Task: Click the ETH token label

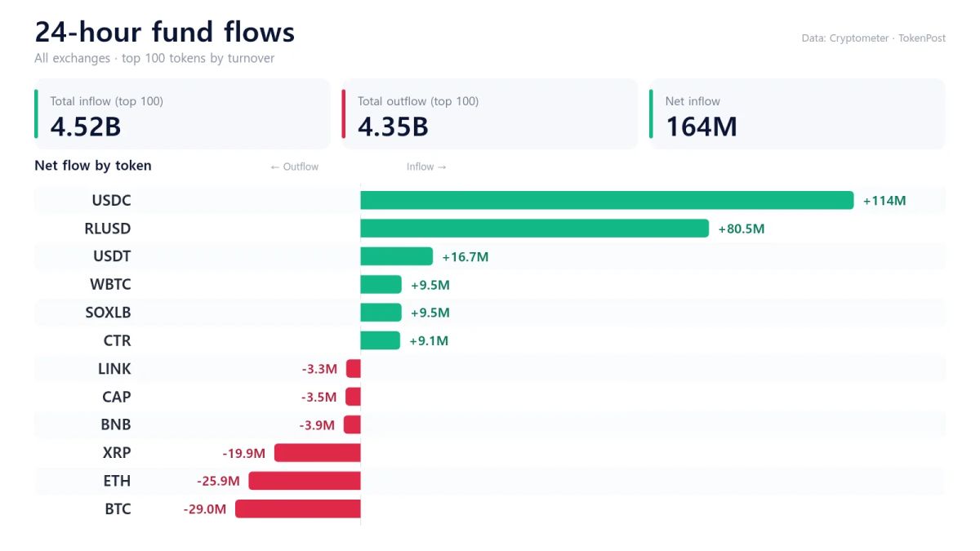Action: (117, 481)
